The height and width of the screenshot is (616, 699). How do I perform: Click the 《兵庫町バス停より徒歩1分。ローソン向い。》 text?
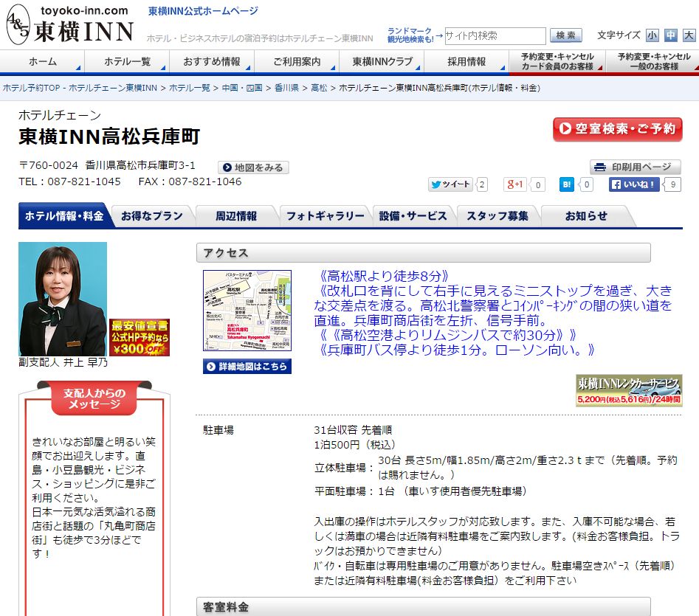(458, 350)
